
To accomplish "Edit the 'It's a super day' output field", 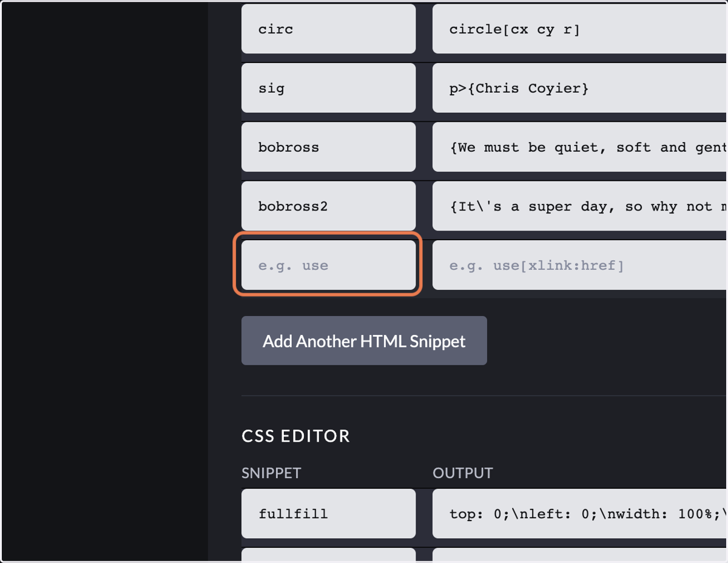I will [580, 206].
